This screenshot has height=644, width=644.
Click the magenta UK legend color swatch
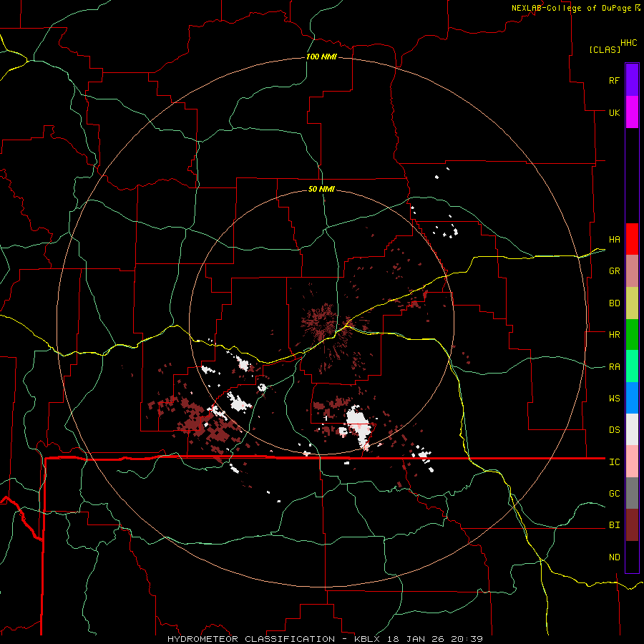632,112
